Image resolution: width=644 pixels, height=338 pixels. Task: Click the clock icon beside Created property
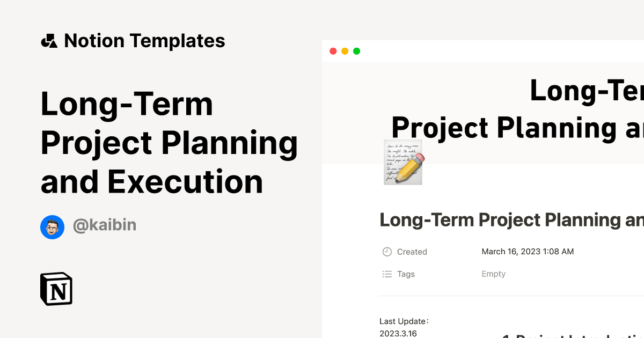click(386, 251)
